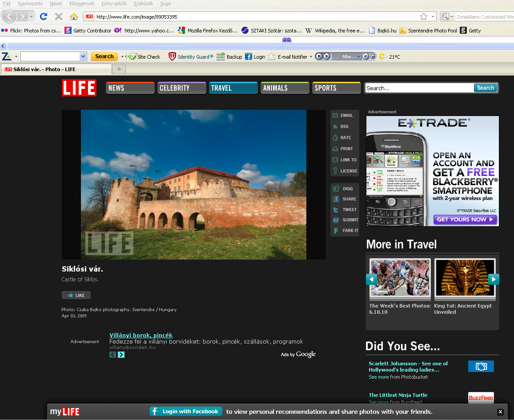Open the E-mail Notifier dropdown arrow

pyautogui.click(x=311, y=57)
